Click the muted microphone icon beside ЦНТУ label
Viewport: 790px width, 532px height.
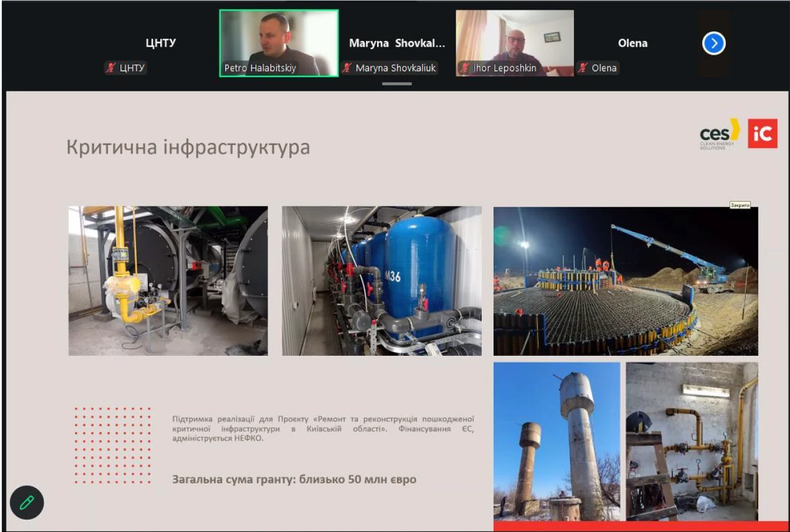tap(111, 68)
